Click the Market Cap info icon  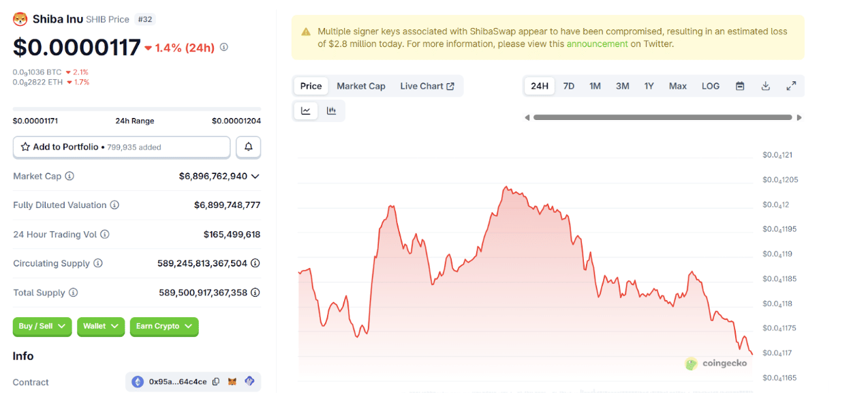(x=69, y=176)
